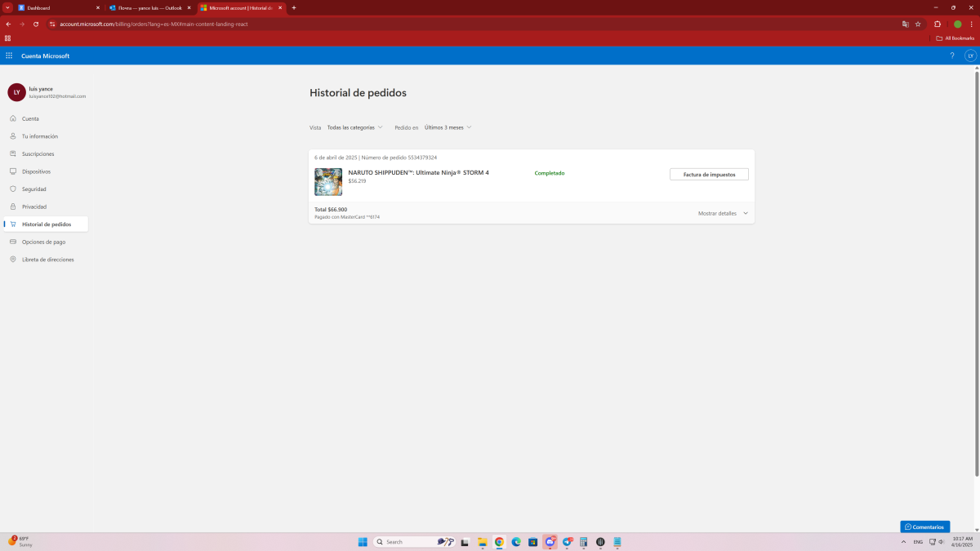Click the page vertical scrollbar
The height and width of the screenshot is (551, 980).
(977, 273)
